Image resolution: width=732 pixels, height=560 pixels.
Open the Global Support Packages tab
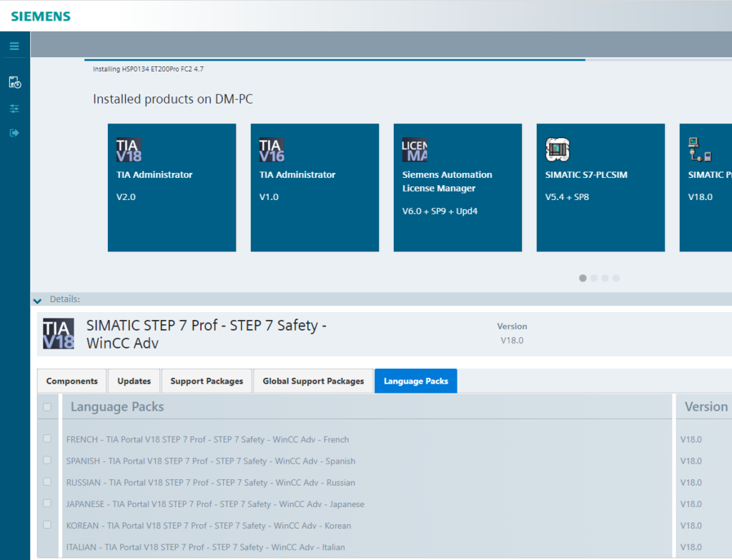point(312,381)
